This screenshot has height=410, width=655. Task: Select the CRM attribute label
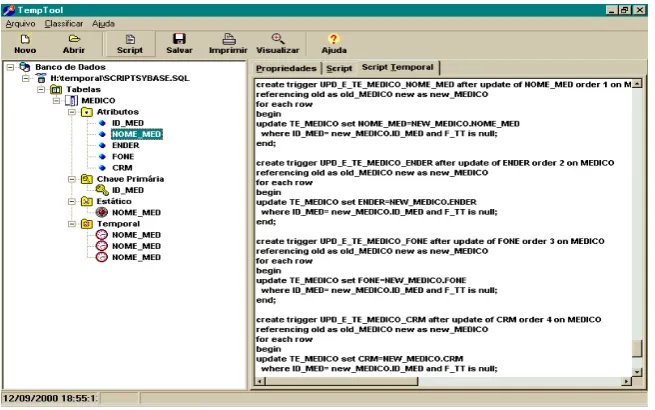[x=122, y=168]
